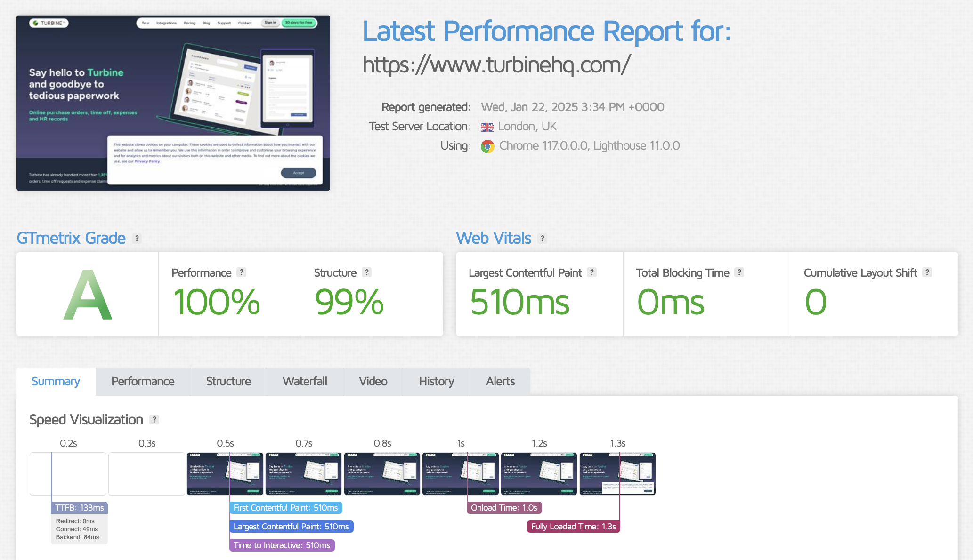Click the UK flag beside London
973x560 pixels.
tap(486, 127)
